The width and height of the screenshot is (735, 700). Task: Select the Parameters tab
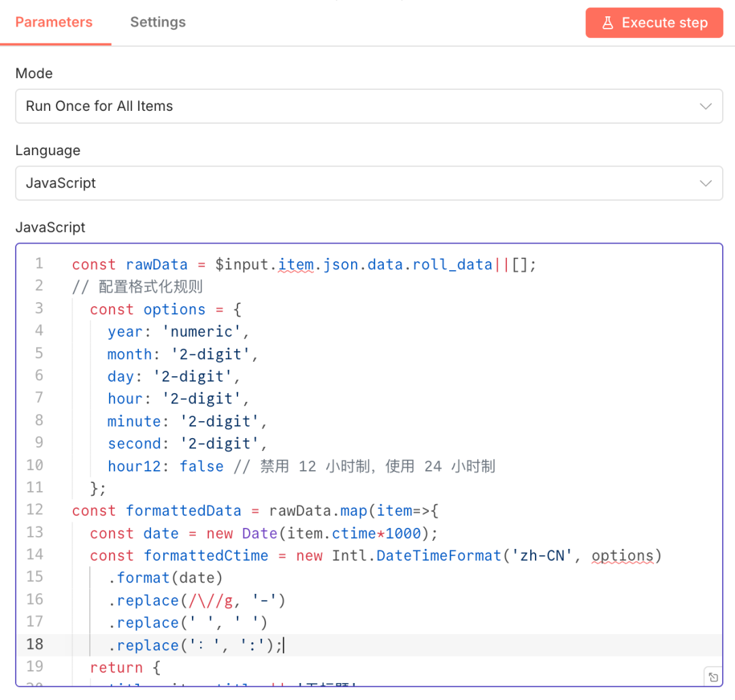click(x=54, y=22)
